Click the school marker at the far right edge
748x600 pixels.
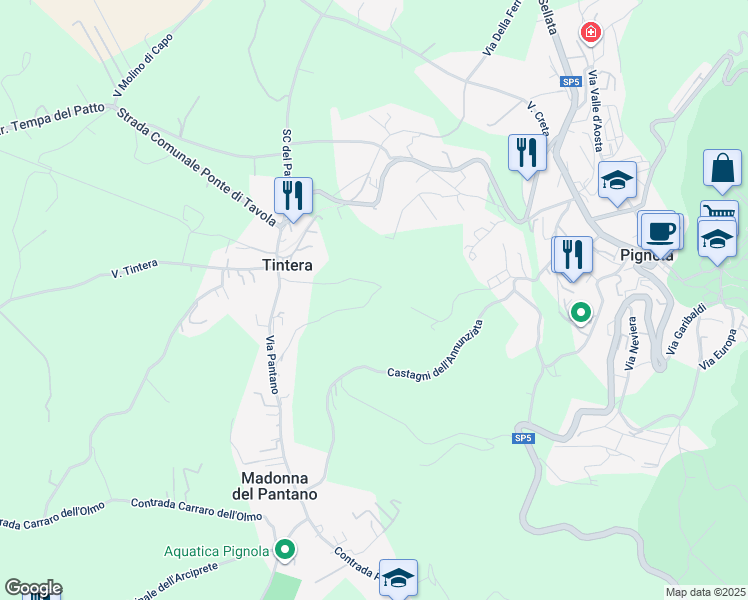point(717,241)
